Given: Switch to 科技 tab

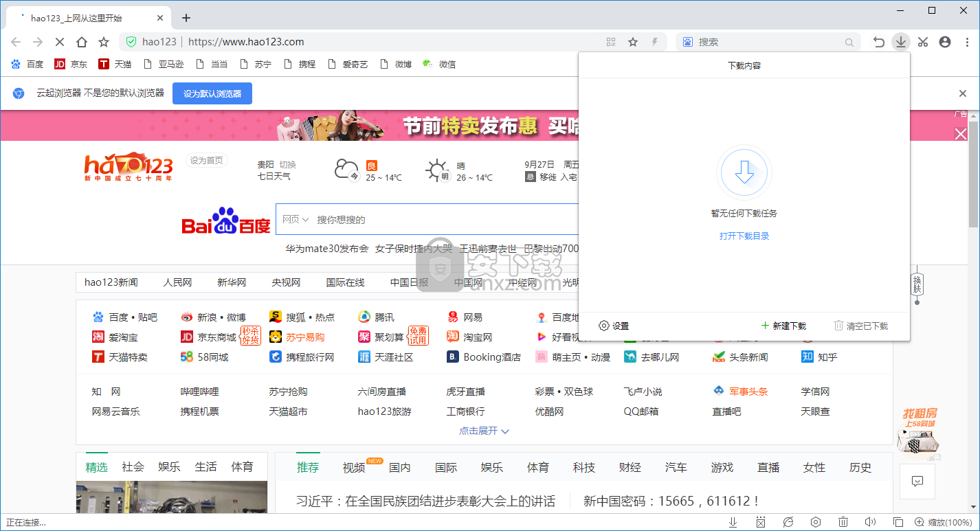Looking at the screenshot, I should point(584,468).
